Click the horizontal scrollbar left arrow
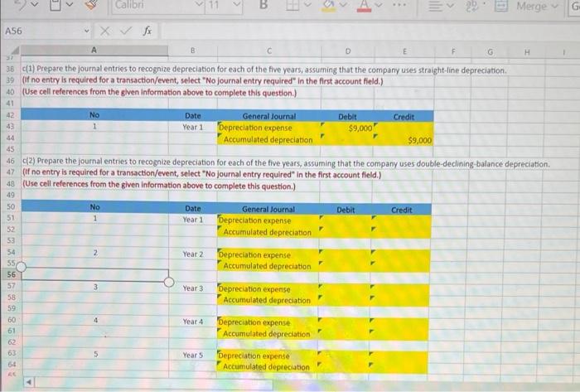The width and height of the screenshot is (580, 392). point(28,382)
